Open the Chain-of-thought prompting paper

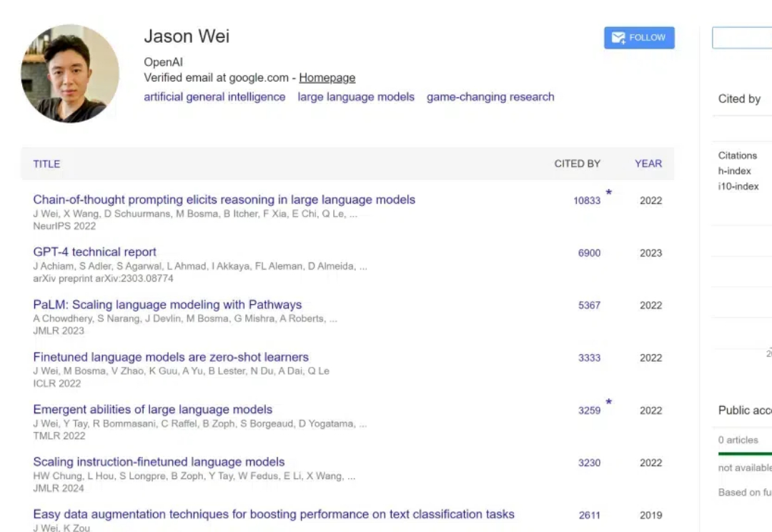[x=224, y=199]
